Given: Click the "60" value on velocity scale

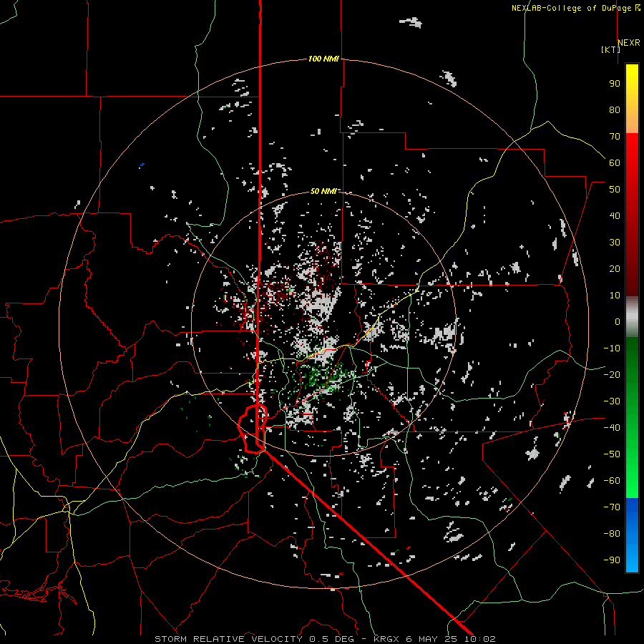Looking at the screenshot, I should (x=615, y=163).
